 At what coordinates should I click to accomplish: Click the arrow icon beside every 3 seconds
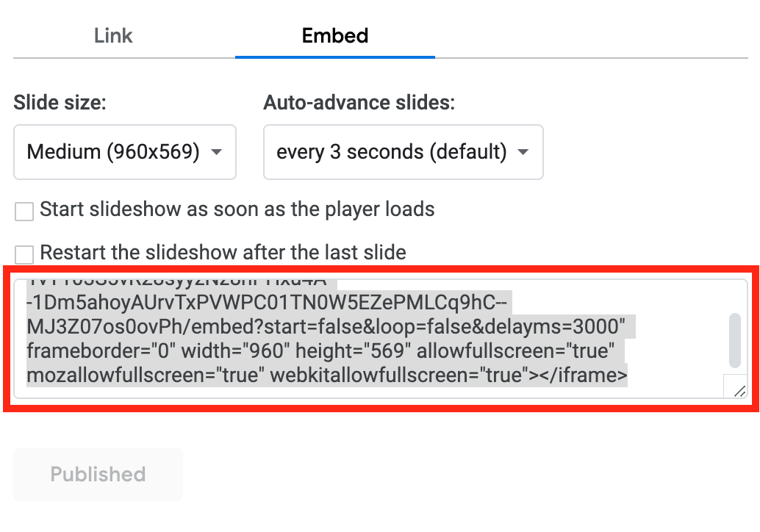(523, 152)
